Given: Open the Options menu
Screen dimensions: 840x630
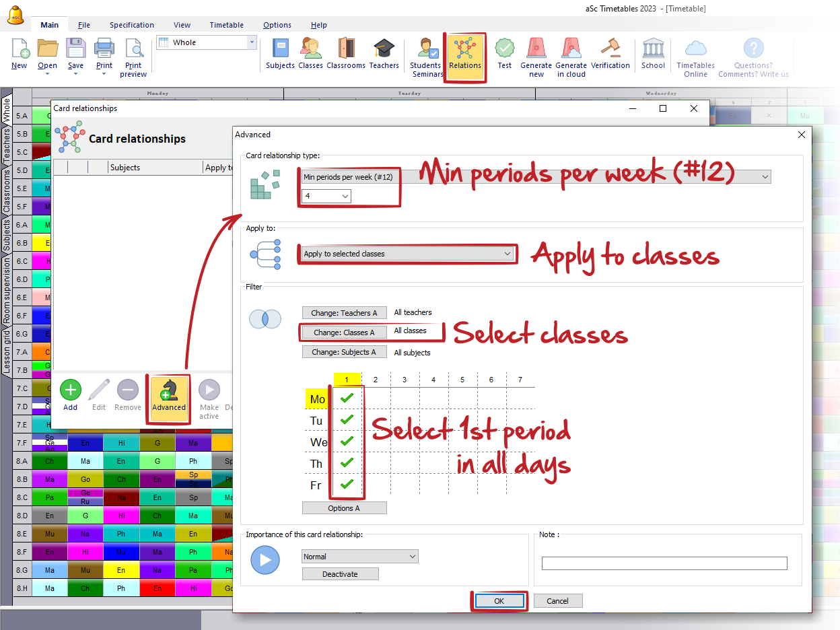Looking at the screenshot, I should [x=277, y=25].
